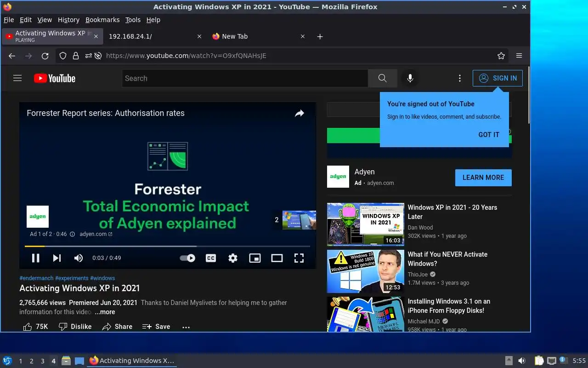Go back in Firefox
Viewport: 588px width, 368px height.
pos(12,56)
